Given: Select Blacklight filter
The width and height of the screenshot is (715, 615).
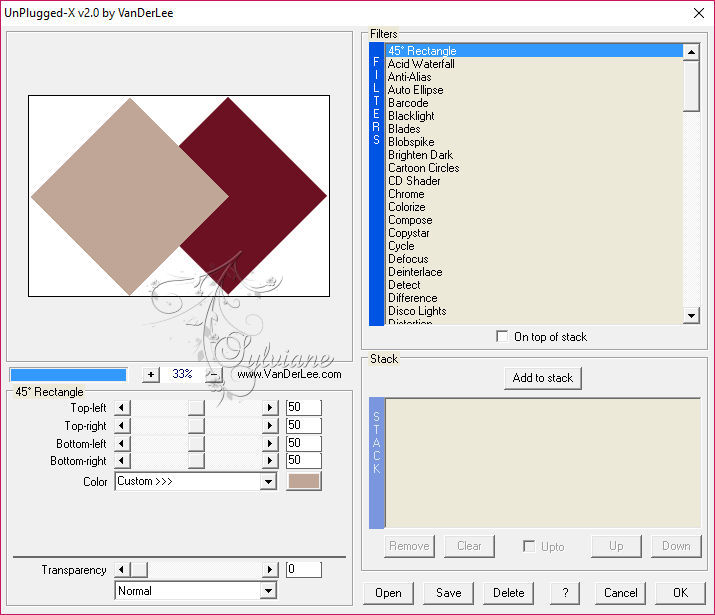Looking at the screenshot, I should (x=534, y=116).
